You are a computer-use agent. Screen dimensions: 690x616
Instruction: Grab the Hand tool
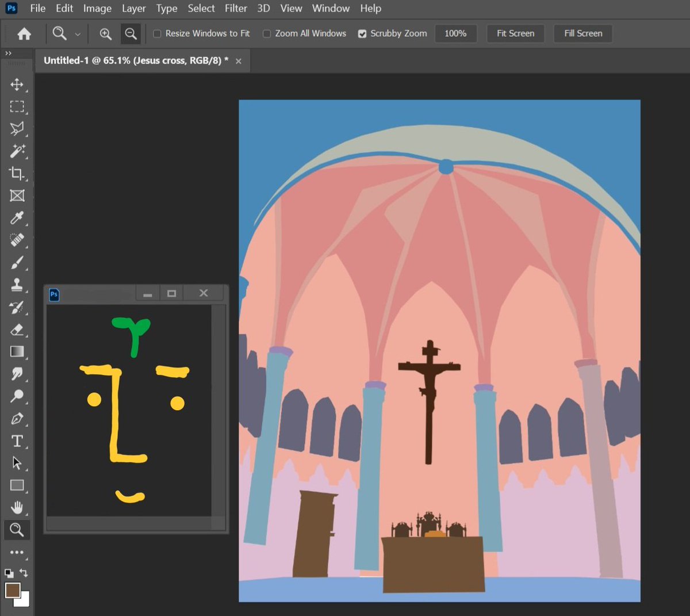17,507
